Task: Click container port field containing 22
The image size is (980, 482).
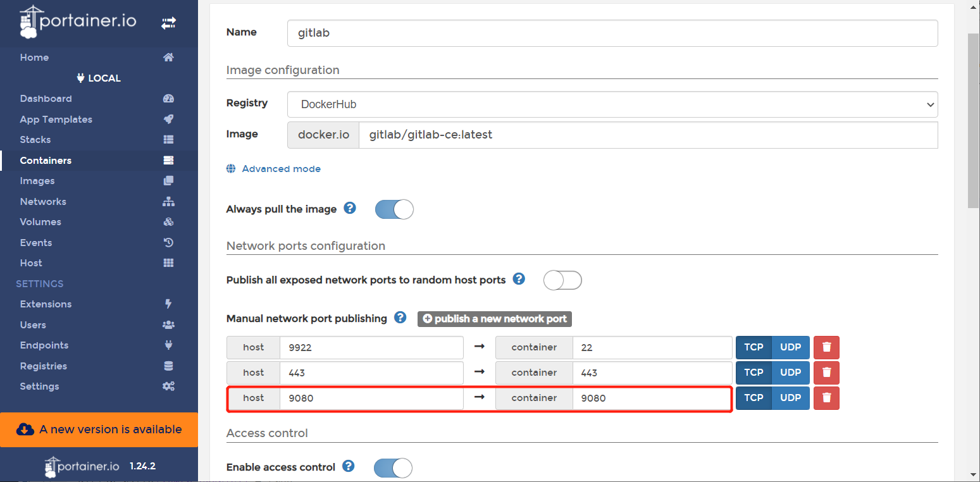Action: (653, 347)
